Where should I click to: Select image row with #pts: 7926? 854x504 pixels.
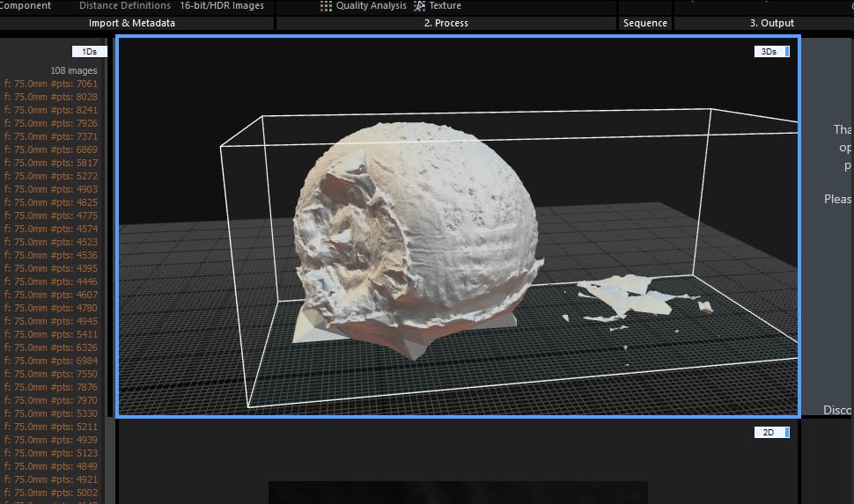click(51, 123)
